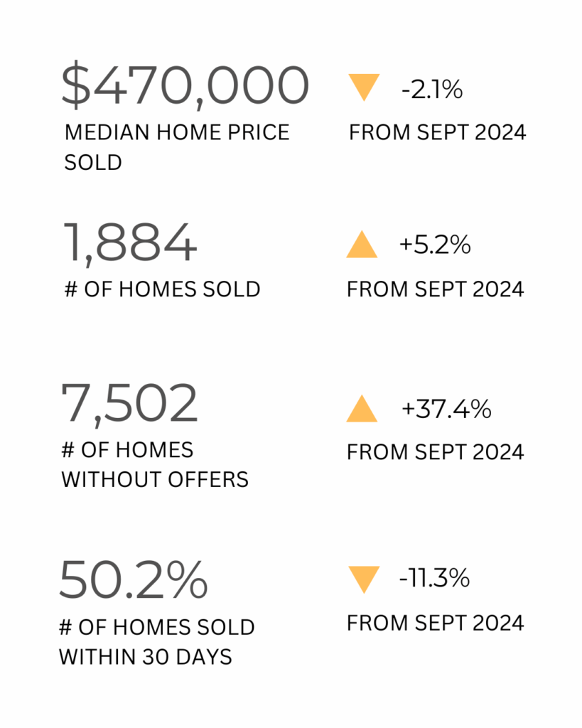Click FROM SEPT 2024 under +37.4%
The height and width of the screenshot is (728, 582).
coord(435,451)
